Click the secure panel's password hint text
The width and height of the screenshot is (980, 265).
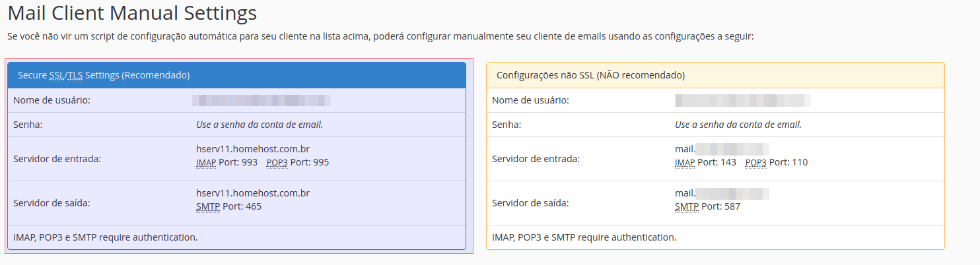(260, 125)
